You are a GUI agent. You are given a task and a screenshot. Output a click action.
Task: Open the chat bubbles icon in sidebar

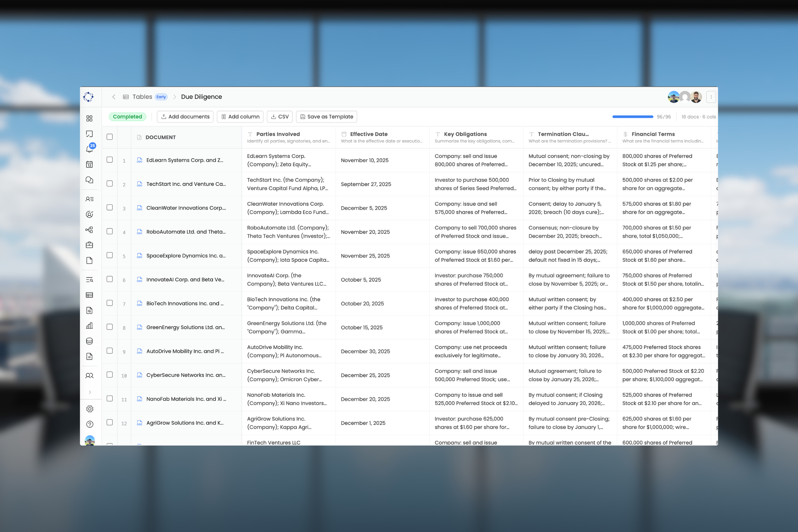(x=90, y=180)
